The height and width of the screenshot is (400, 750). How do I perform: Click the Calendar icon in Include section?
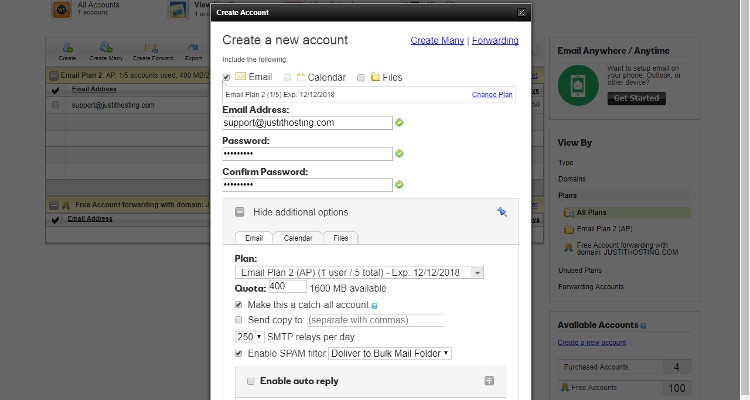click(301, 77)
